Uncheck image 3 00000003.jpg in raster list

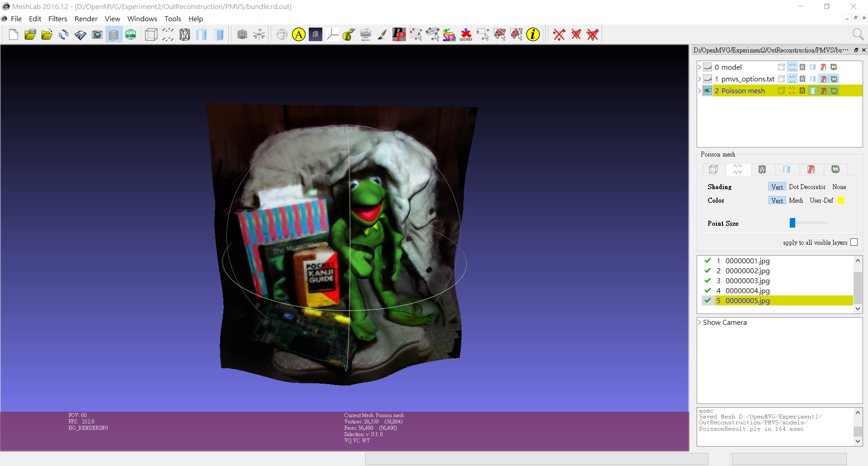click(708, 281)
